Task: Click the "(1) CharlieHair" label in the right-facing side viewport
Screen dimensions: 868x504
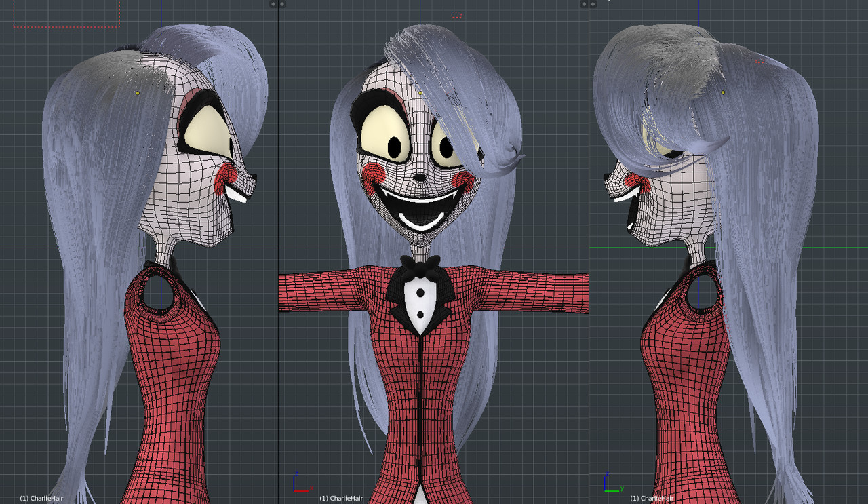Action: click(41, 499)
